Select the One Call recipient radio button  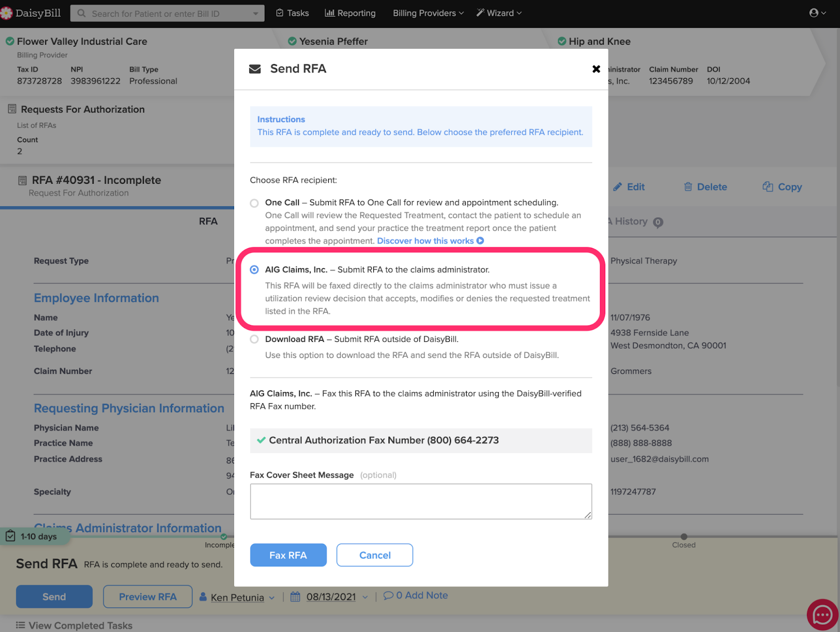(254, 203)
